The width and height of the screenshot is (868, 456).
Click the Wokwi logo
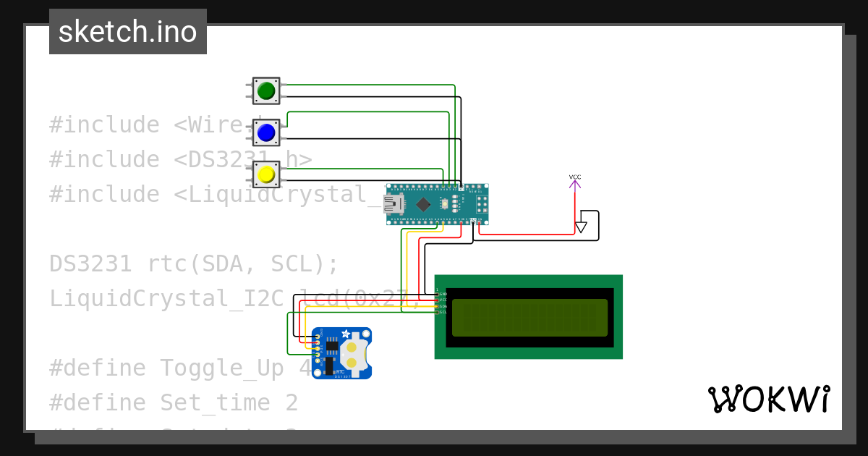coord(769,399)
